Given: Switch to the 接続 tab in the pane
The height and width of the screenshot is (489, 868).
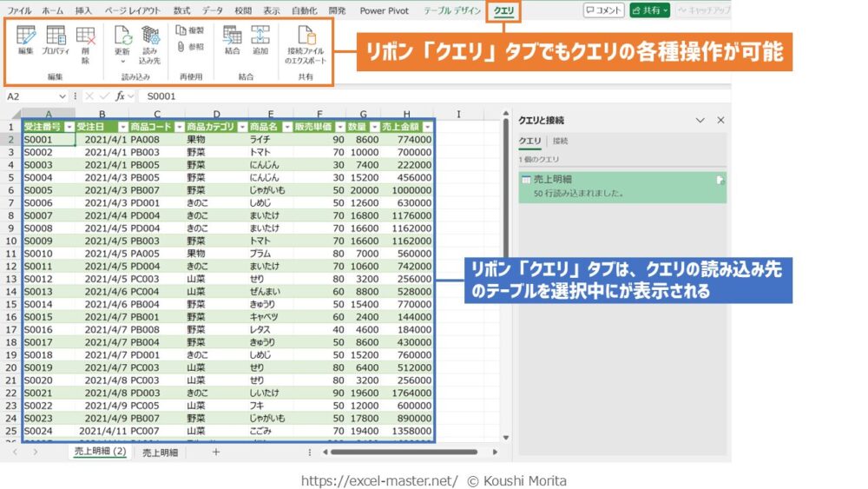Looking at the screenshot, I should pyautogui.click(x=561, y=141).
